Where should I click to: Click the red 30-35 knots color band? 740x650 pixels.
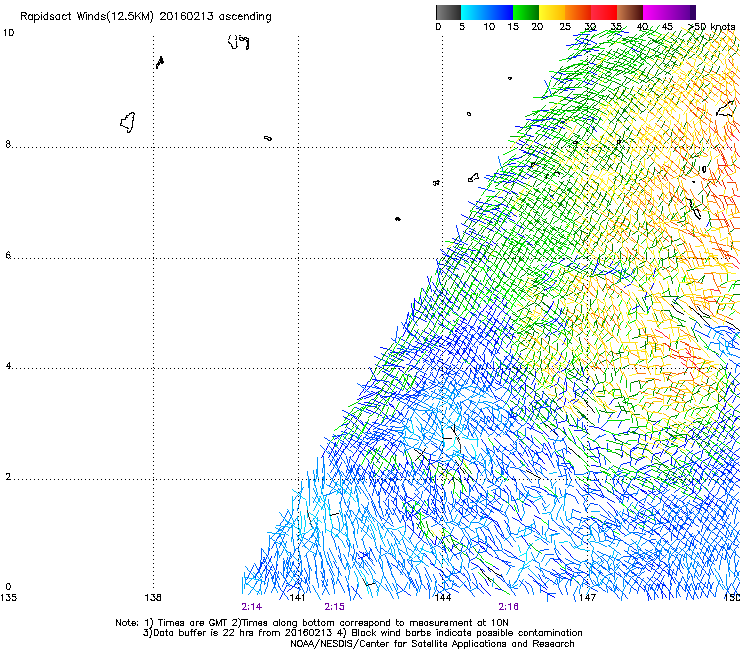604,12
